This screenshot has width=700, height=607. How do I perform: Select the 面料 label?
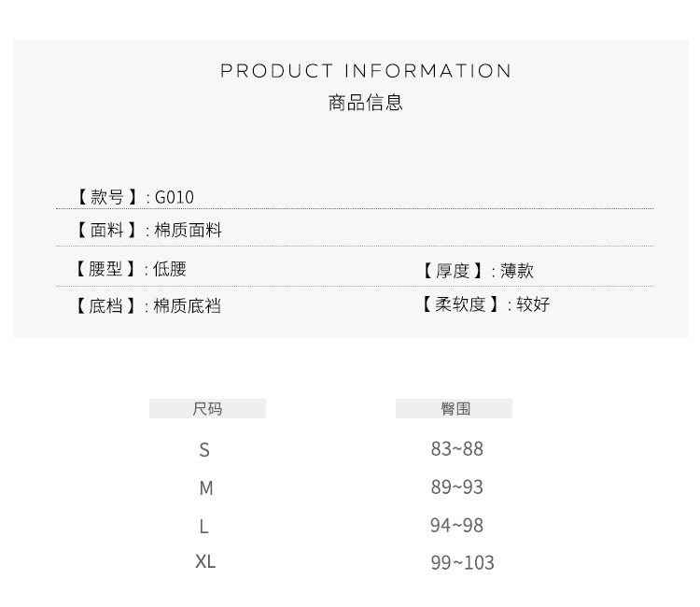pyautogui.click(x=106, y=231)
